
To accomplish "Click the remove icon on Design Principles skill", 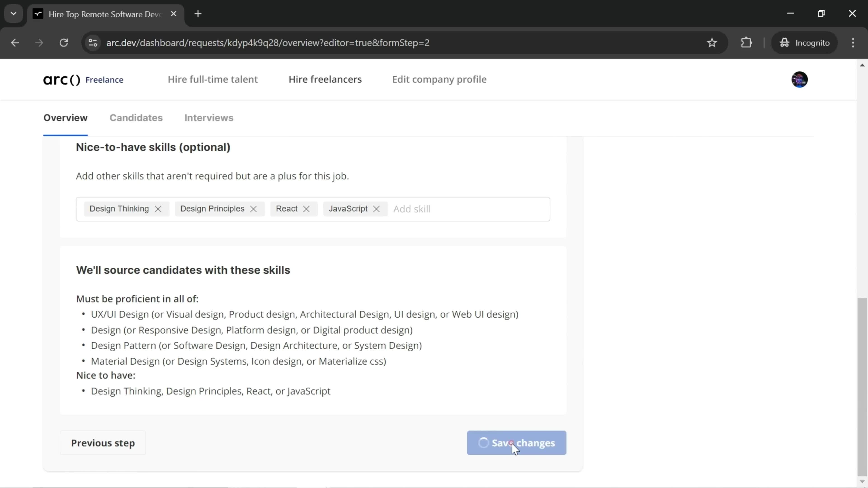I will coord(253,209).
